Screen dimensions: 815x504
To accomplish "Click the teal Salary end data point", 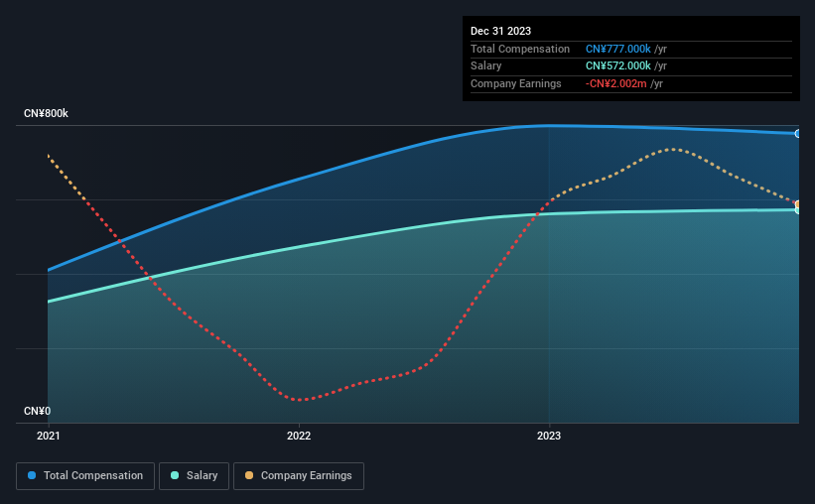I will click(x=798, y=210).
